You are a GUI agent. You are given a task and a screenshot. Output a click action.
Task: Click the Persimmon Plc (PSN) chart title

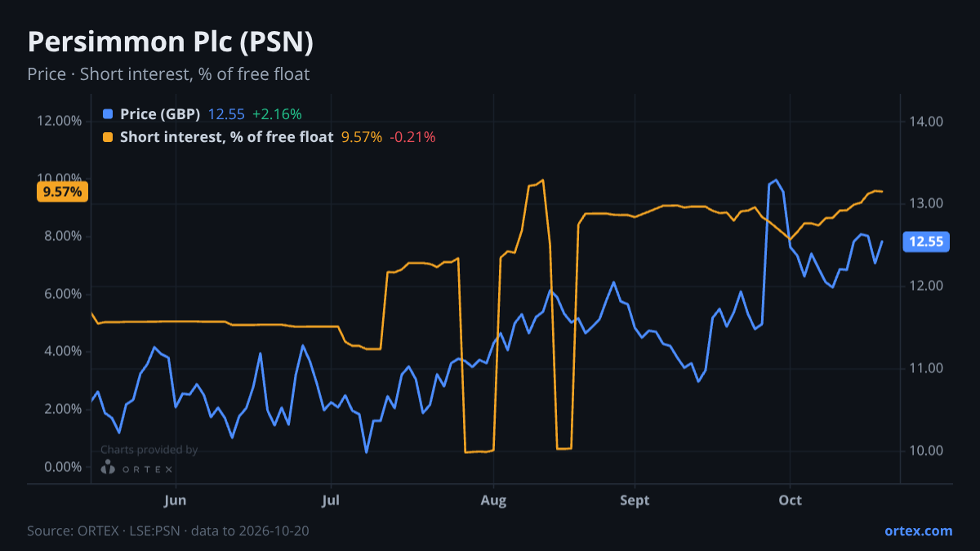click(x=171, y=42)
